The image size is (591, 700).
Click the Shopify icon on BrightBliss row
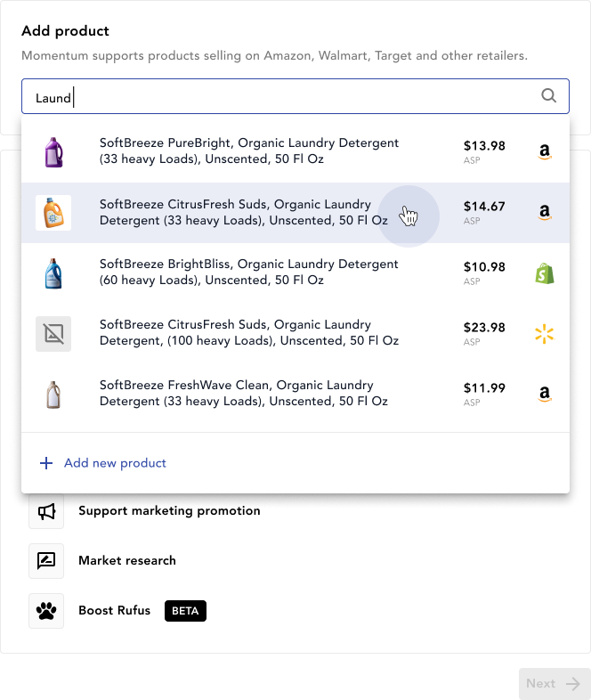click(x=544, y=273)
